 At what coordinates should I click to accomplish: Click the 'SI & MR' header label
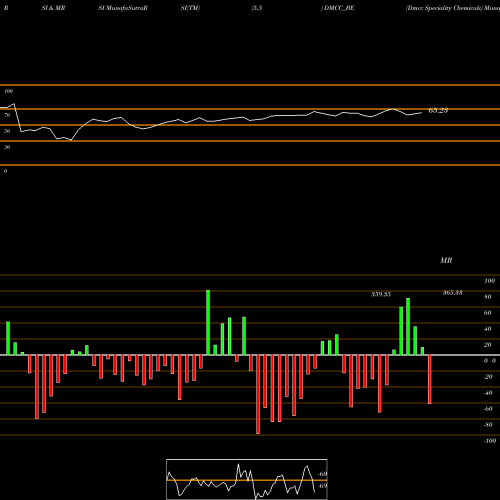coord(53,8)
